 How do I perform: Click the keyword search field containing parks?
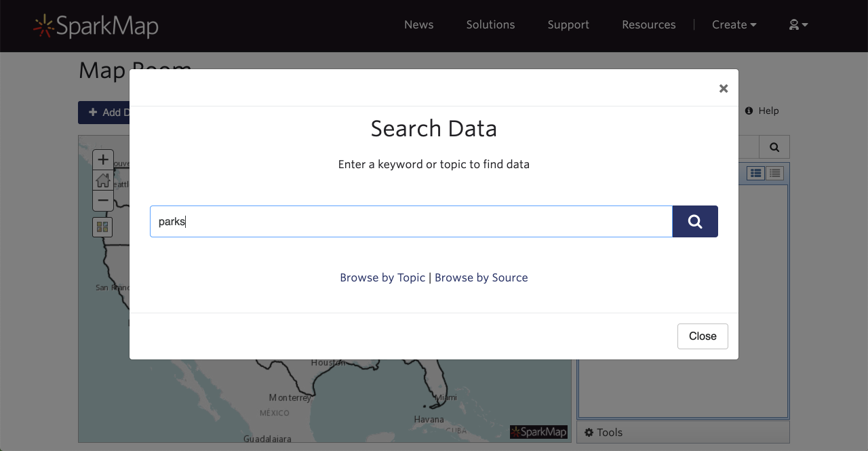coord(410,222)
